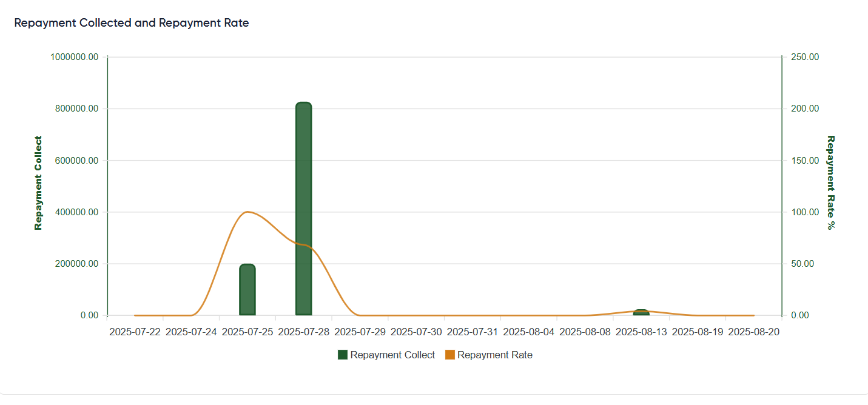The image size is (868, 405).
Task: Select the 2025-07-31 date label
Action: coord(473,332)
